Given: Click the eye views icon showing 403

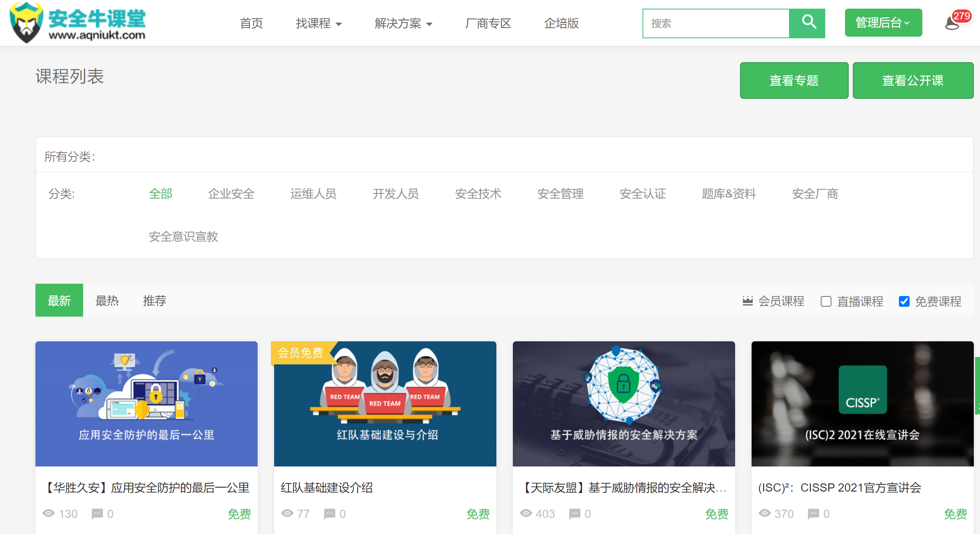Looking at the screenshot, I should coord(526,513).
